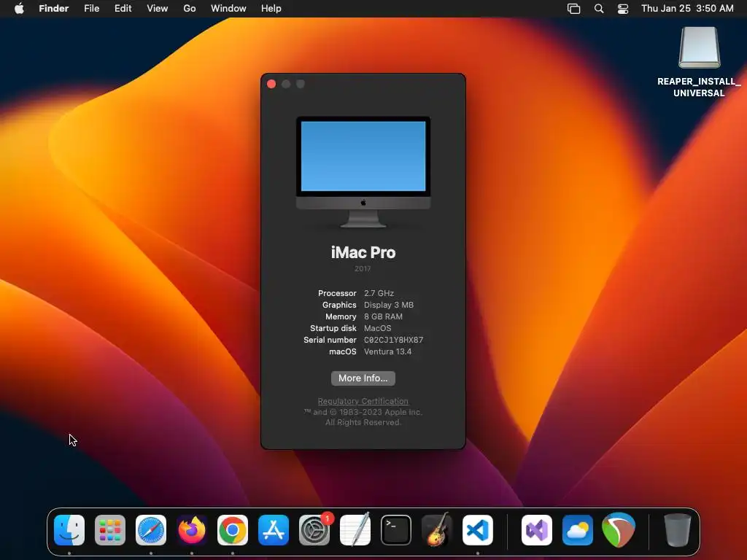Click the 8 GB RAM value
Image resolution: width=747 pixels, height=560 pixels.
click(383, 316)
